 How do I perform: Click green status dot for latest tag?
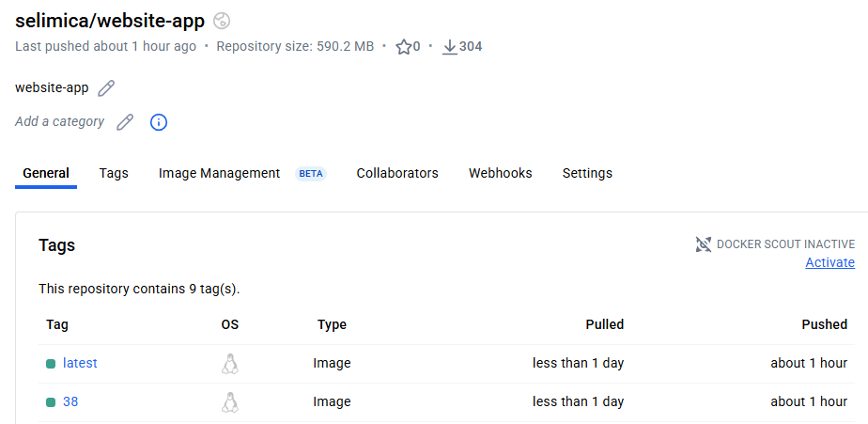(51, 364)
